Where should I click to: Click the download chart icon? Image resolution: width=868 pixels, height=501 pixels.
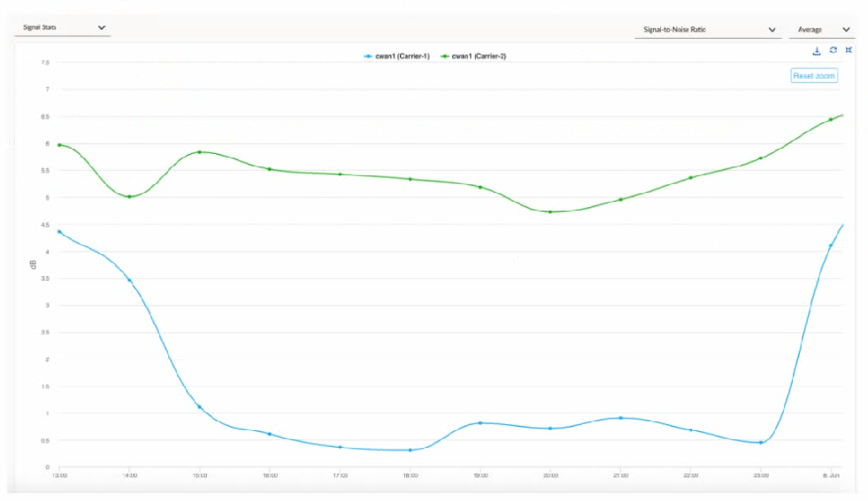coord(817,50)
